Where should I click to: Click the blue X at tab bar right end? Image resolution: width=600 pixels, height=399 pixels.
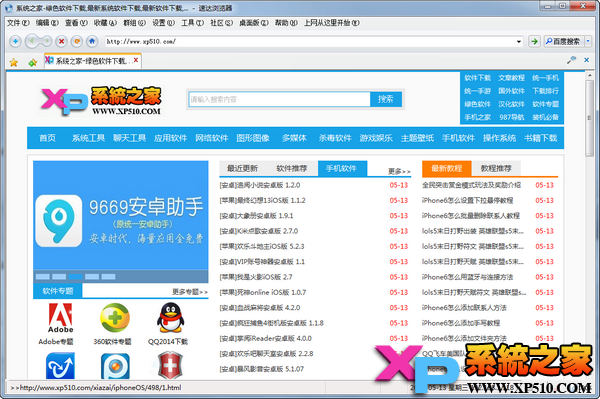pos(586,60)
